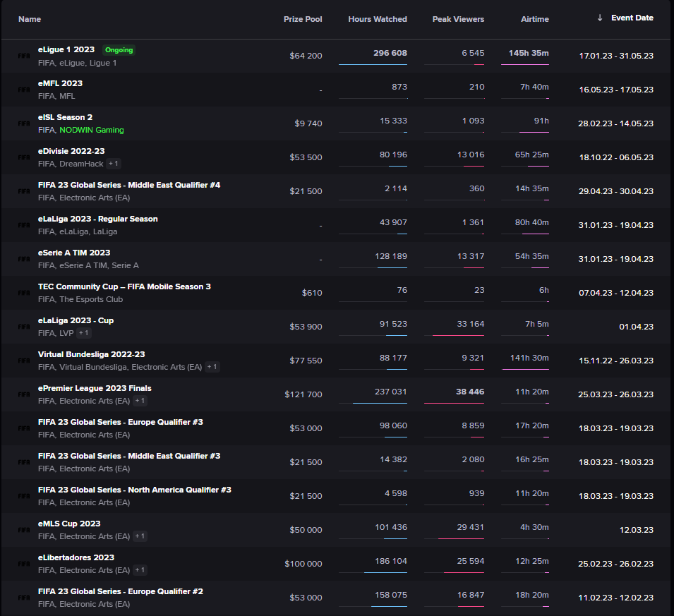Expand the +1 badge under ePremier League 2023 Finals
Viewport: 674px width, 616px height.
140,401
